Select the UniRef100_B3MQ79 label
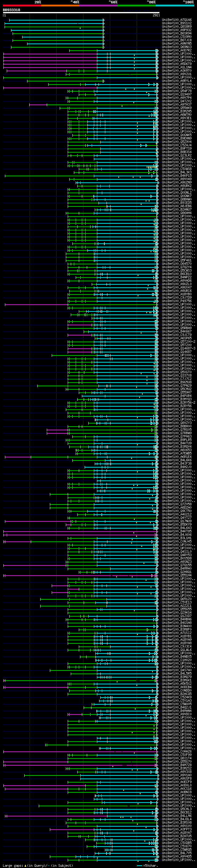Image resolution: width=197 pixels, height=868 pixels. 177,677
